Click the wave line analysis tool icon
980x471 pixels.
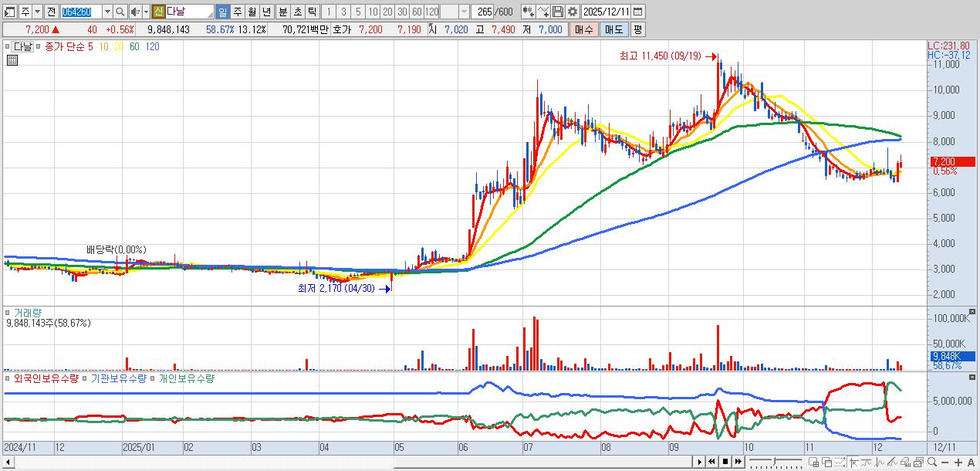(880, 463)
